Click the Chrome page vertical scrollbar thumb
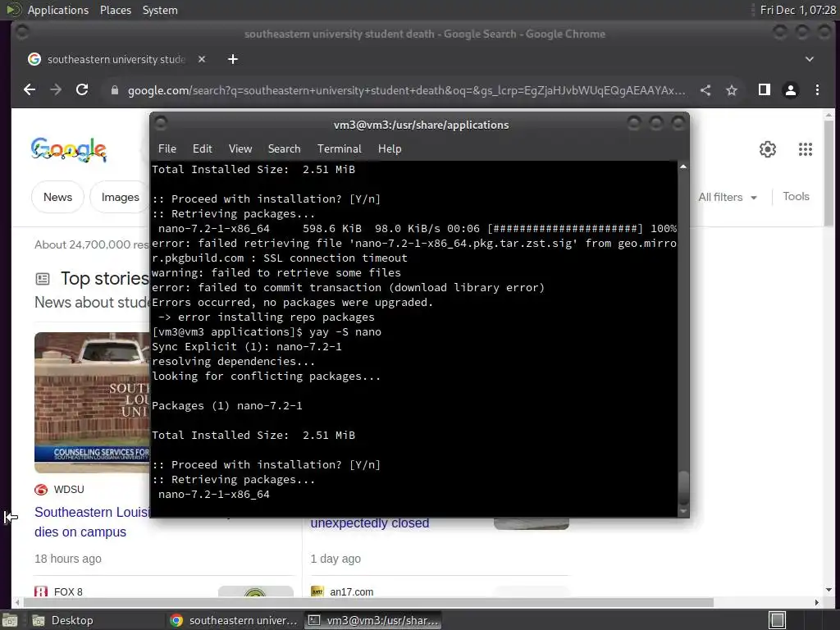Viewport: 840px width, 630px height. coord(829,172)
